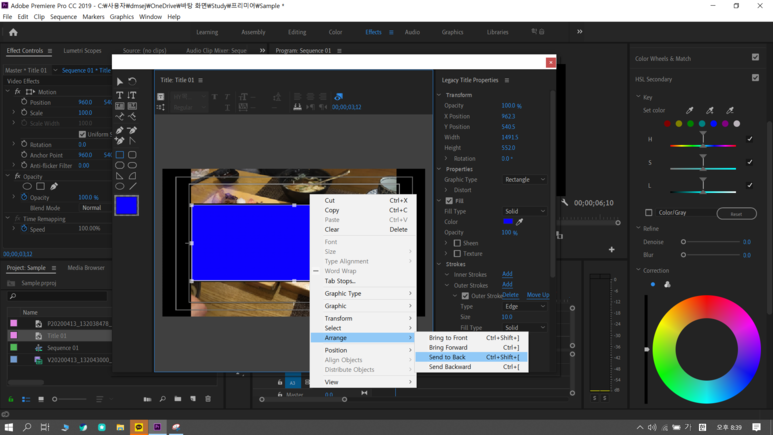Expand the Distort section
The image size is (773, 435).
click(x=447, y=190)
